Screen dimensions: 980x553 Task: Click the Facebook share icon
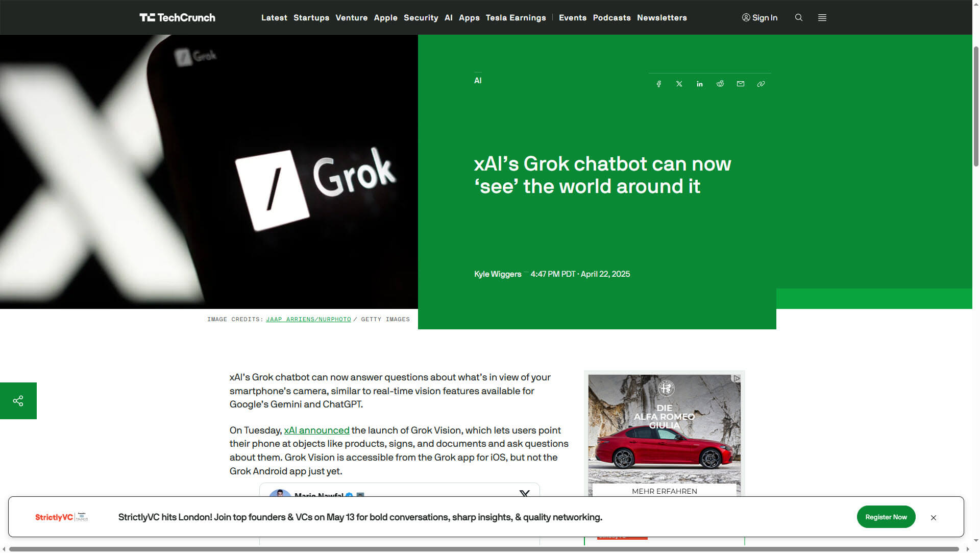[658, 84]
